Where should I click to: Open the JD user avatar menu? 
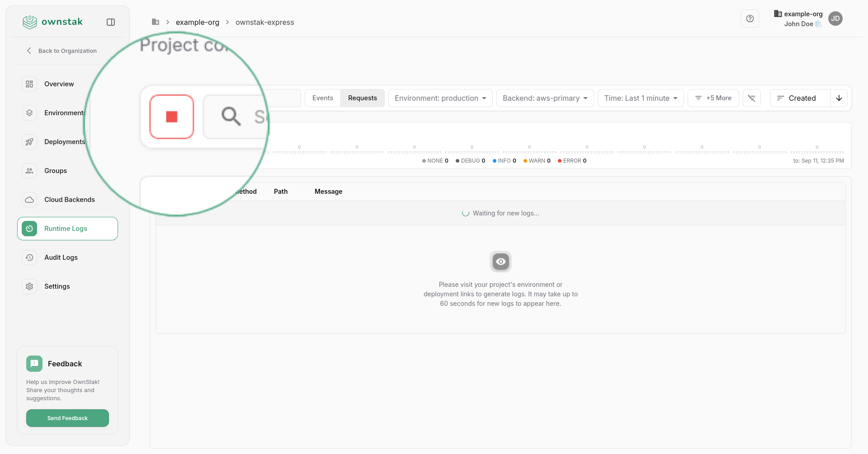pyautogui.click(x=835, y=19)
